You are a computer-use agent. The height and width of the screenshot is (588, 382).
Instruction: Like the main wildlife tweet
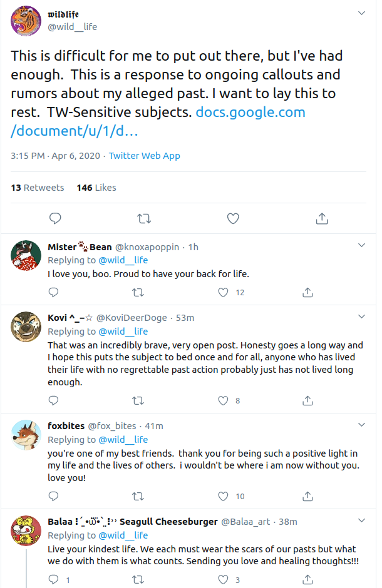pos(233,218)
